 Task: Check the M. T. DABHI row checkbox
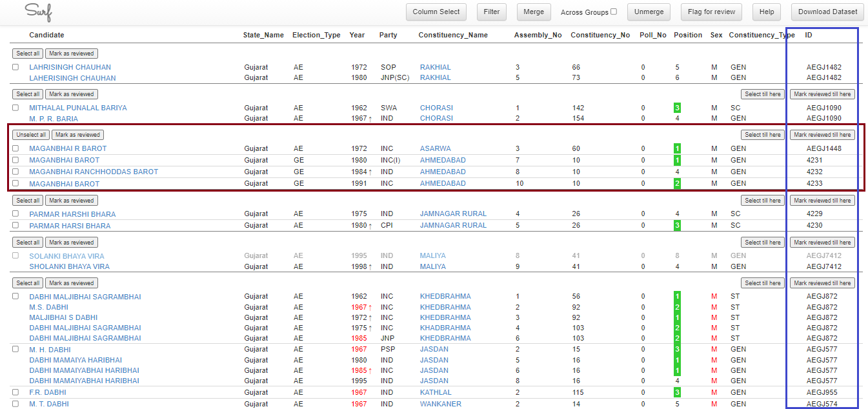[15, 404]
